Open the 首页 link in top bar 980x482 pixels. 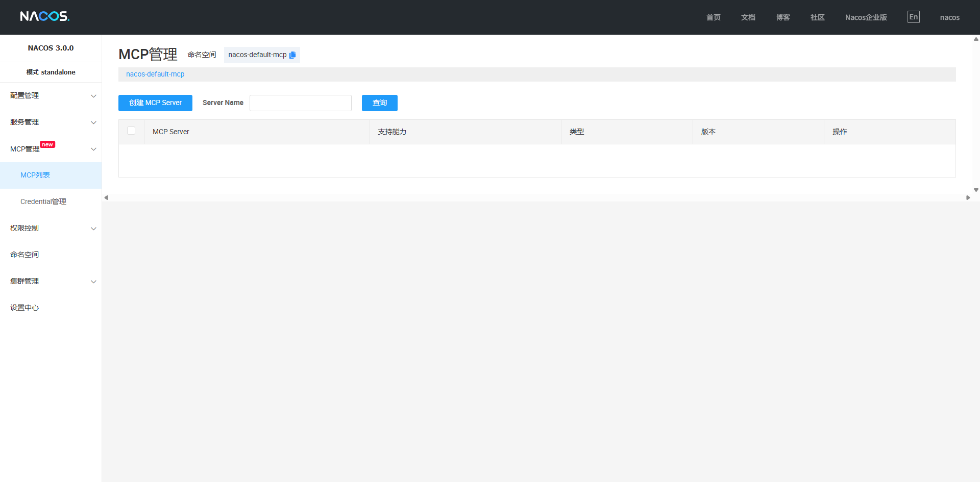[x=714, y=17]
